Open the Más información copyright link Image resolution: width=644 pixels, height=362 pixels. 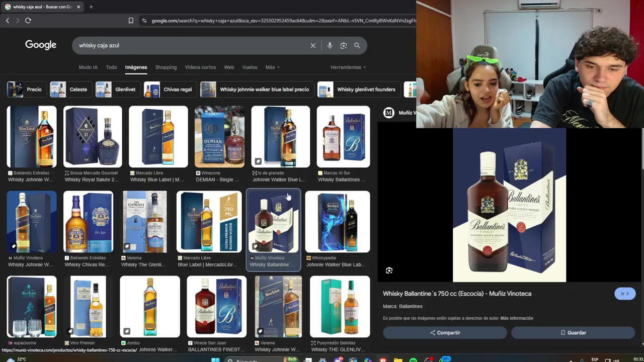click(x=517, y=318)
